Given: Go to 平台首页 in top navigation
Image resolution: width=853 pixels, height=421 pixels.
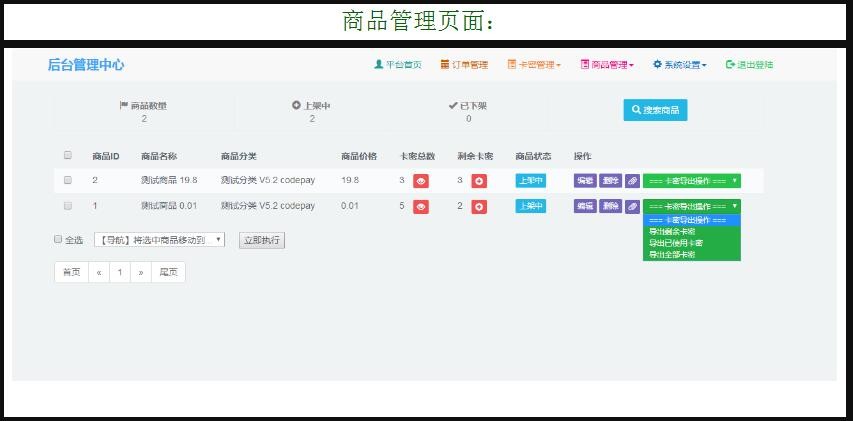Looking at the screenshot, I should click(398, 65).
